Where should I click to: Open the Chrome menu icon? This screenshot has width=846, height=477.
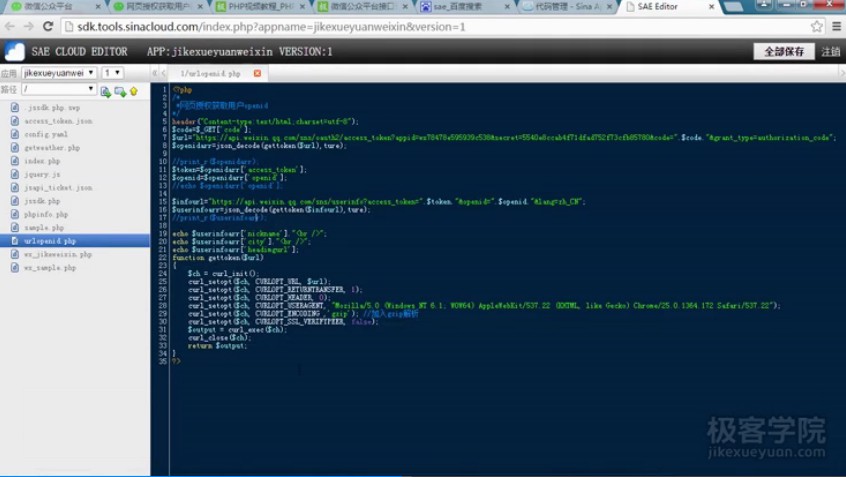(835, 26)
